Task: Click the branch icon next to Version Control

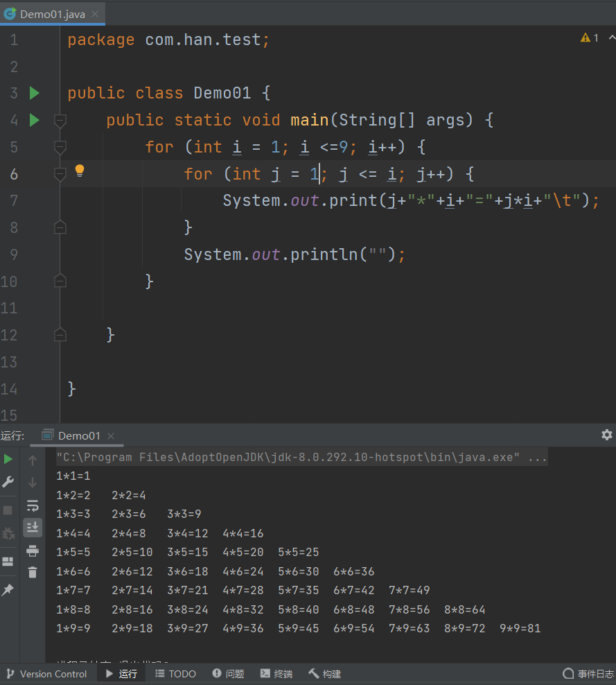Action: [x=10, y=674]
